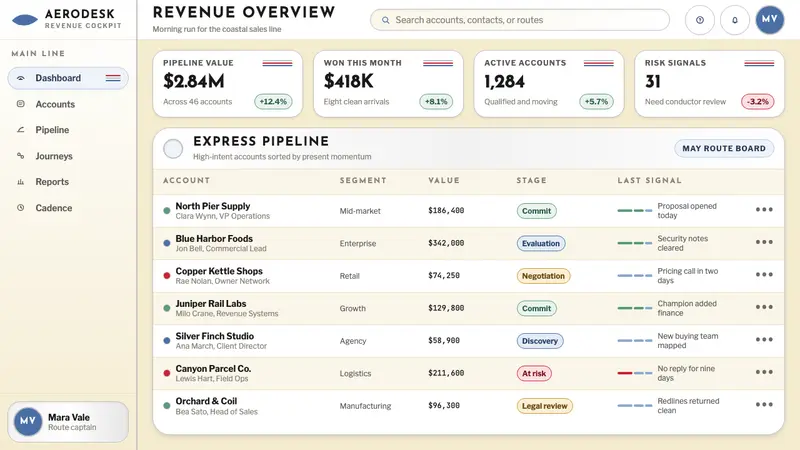800x450 pixels.
Task: Click the +12.4% change pill
Action: pos(273,102)
